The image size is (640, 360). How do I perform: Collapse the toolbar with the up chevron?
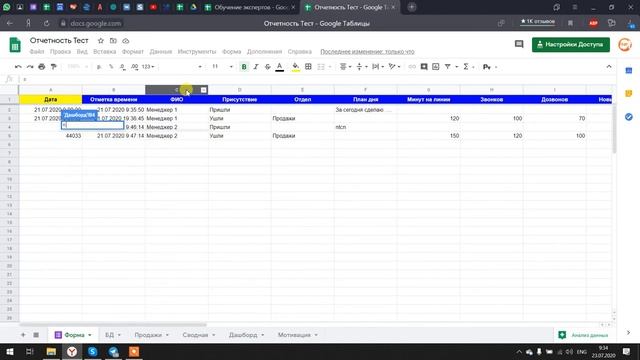point(609,67)
